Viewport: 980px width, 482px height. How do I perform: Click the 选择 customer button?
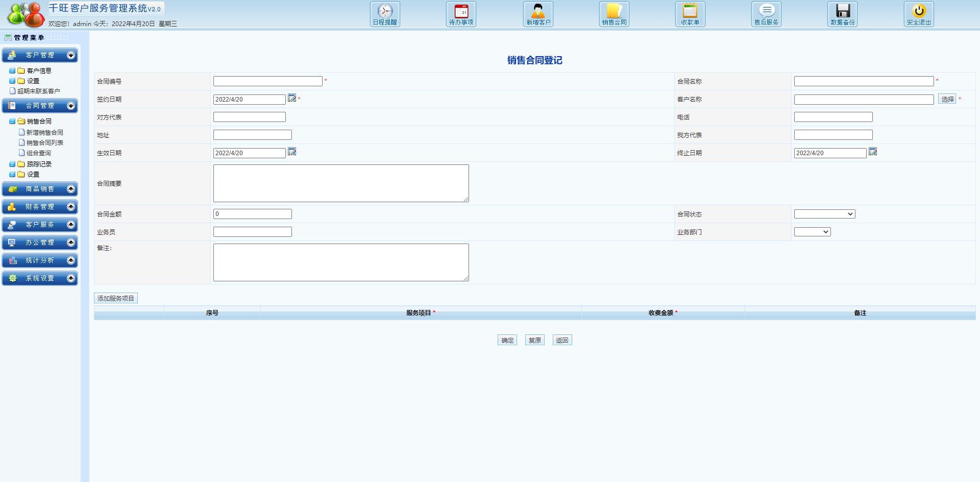947,99
